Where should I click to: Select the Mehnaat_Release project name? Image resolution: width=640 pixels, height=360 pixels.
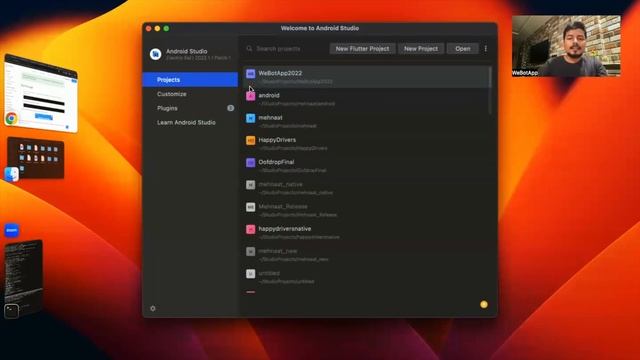point(283,207)
